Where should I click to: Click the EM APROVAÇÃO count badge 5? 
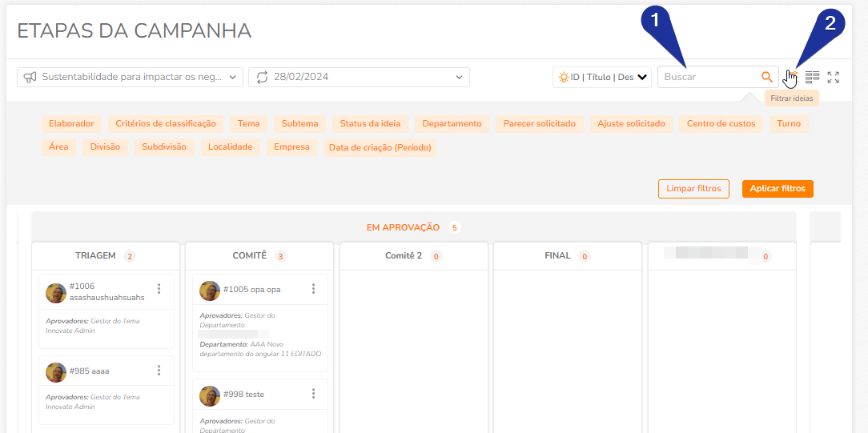pos(455,227)
